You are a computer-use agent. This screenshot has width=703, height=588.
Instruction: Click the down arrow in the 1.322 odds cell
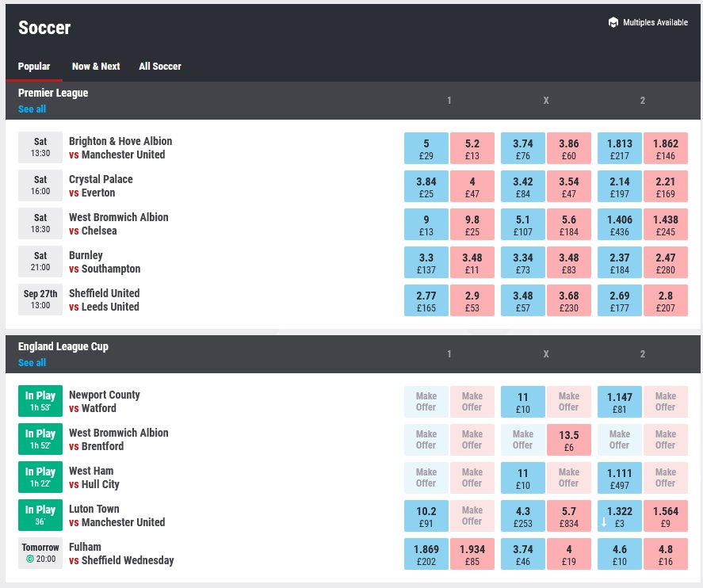[x=604, y=522]
